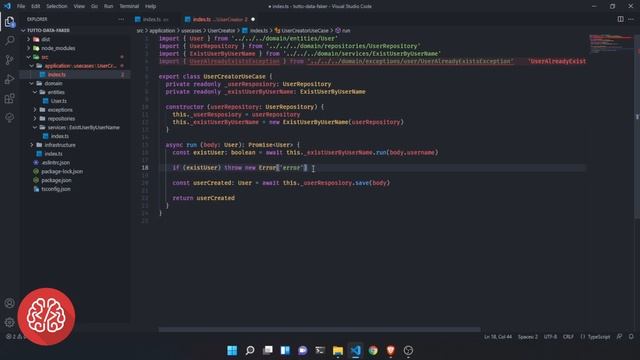The image size is (640, 360).
Task: Split the editor to the right
Action: (x=620, y=19)
